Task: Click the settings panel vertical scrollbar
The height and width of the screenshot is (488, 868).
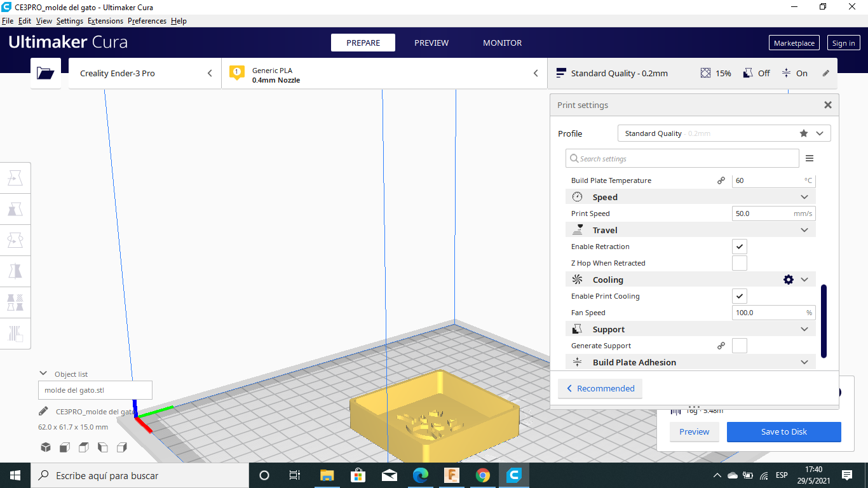Action: pyautogui.click(x=824, y=321)
